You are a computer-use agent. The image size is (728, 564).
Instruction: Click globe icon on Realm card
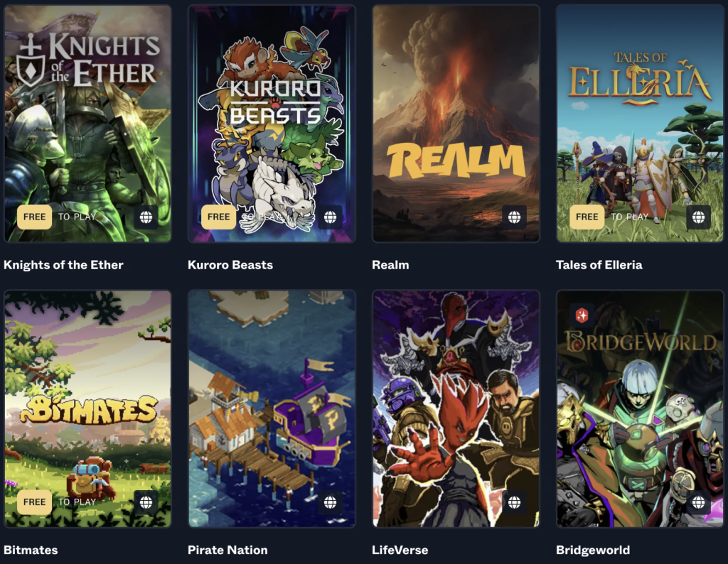(x=515, y=217)
